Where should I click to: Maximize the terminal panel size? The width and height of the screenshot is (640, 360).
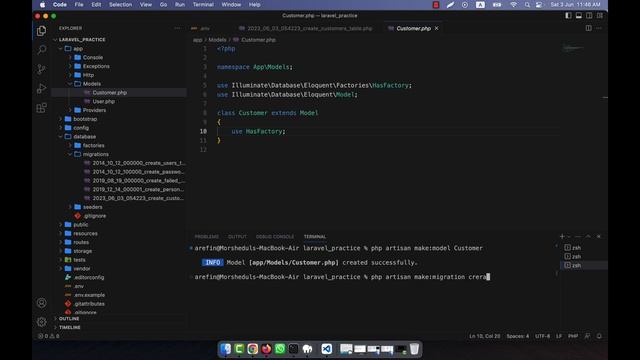point(588,236)
